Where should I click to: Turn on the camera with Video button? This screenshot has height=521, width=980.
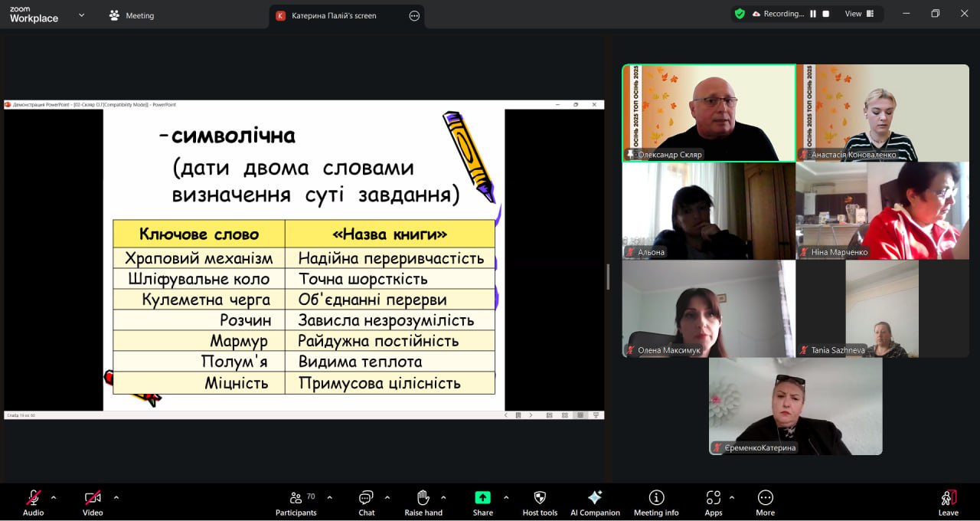point(93,503)
